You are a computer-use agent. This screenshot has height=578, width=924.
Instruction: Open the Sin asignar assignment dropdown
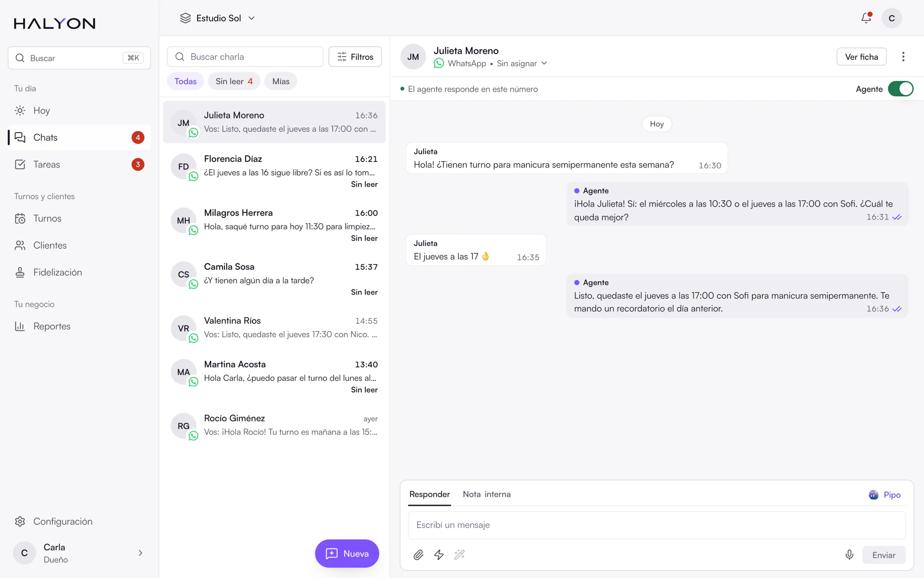click(522, 63)
